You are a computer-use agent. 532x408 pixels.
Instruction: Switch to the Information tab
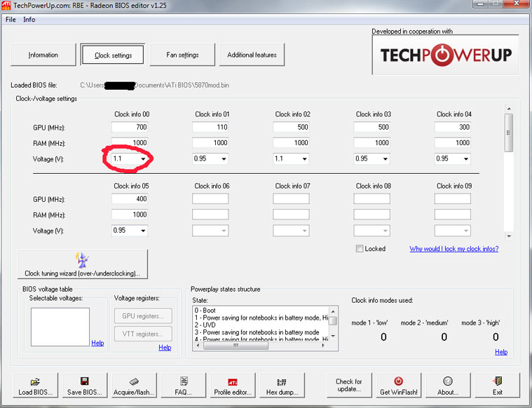tap(43, 55)
